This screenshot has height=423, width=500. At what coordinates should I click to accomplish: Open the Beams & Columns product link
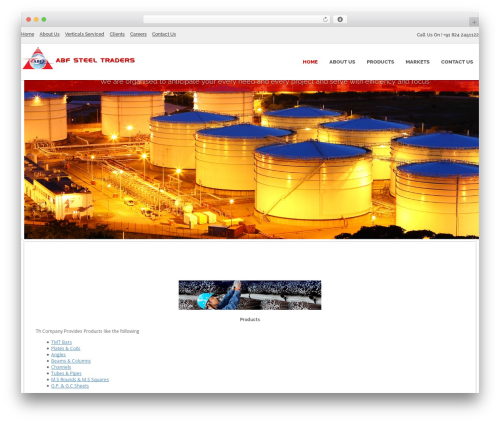click(71, 361)
